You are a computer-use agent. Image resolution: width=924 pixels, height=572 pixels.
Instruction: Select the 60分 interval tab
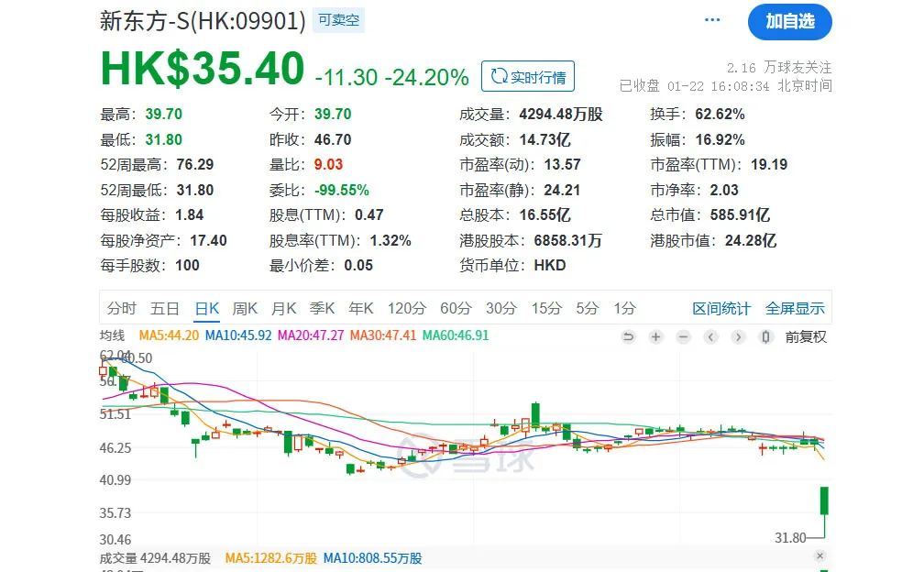[455, 308]
